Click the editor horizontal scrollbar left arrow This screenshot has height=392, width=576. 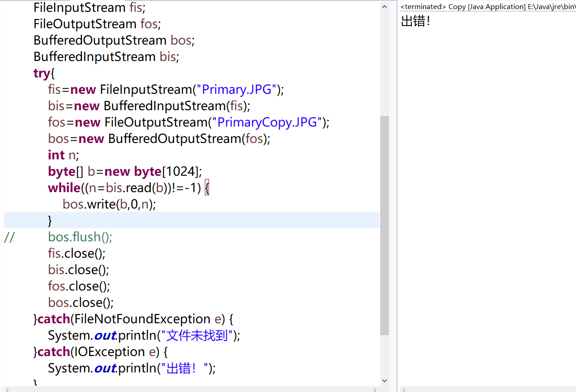click(x=8, y=390)
